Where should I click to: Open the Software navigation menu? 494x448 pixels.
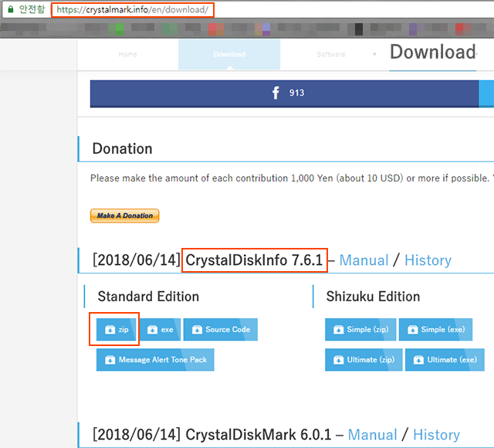[x=331, y=54]
